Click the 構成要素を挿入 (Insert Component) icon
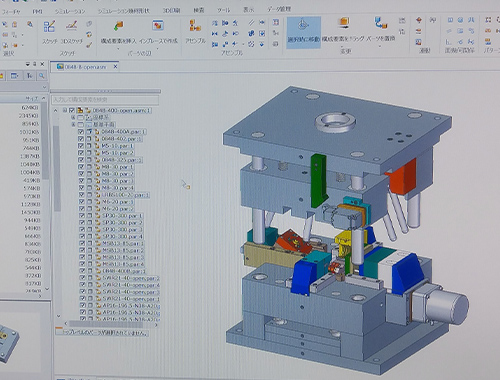The height and width of the screenshot is (380, 500). click(118, 27)
